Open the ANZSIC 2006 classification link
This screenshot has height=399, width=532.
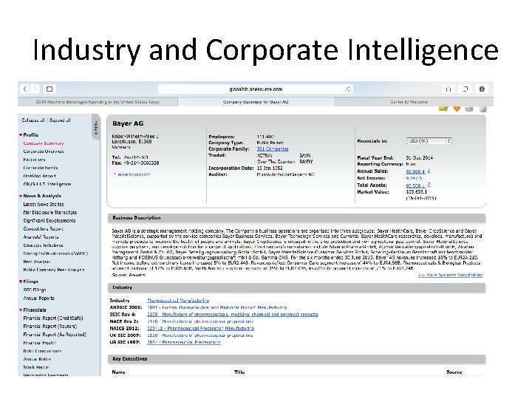point(216,307)
